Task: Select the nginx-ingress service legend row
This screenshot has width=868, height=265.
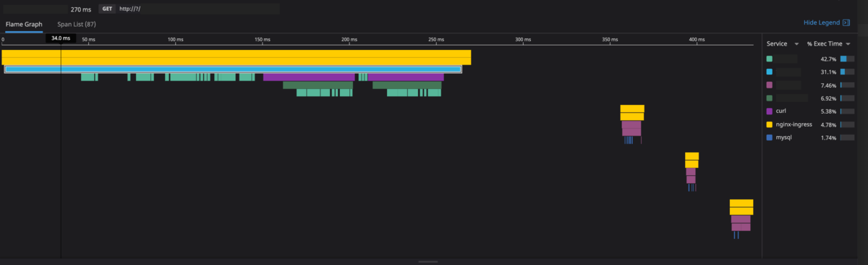Action: (811, 124)
